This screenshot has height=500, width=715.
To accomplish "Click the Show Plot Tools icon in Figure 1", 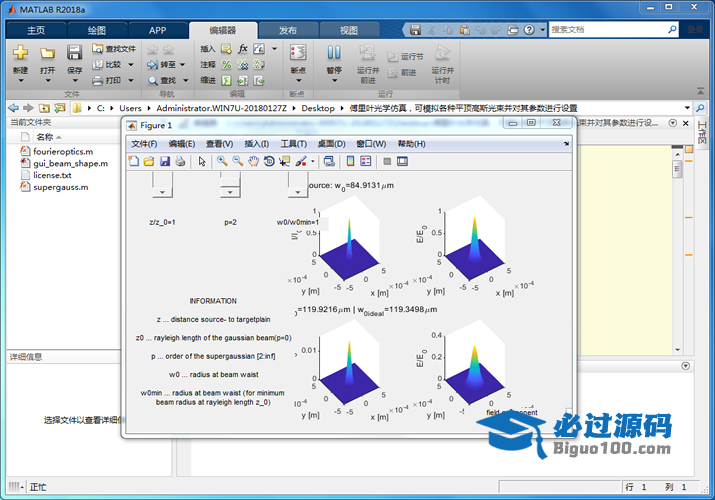I will pyautogui.click(x=402, y=161).
